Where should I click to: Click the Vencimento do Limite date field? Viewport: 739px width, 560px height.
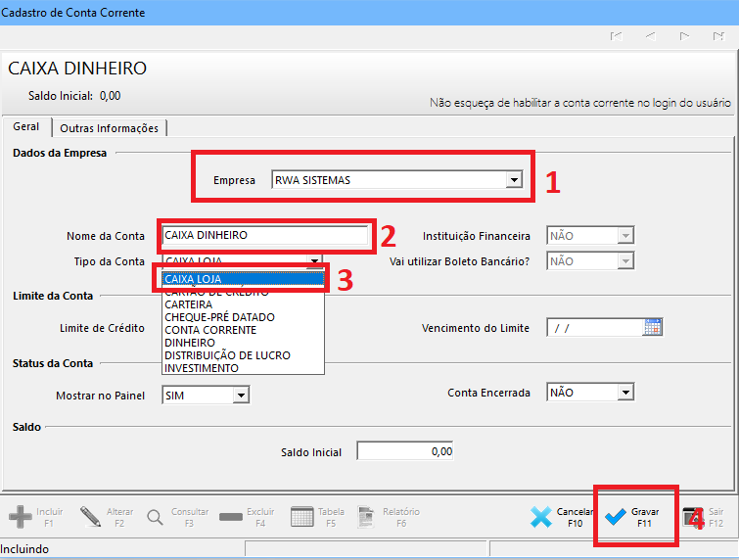pyautogui.click(x=595, y=328)
